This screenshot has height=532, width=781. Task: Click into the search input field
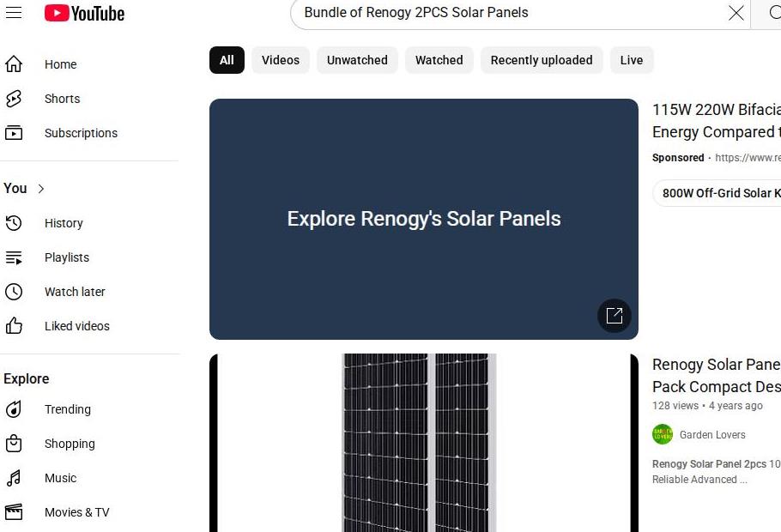click(506, 13)
